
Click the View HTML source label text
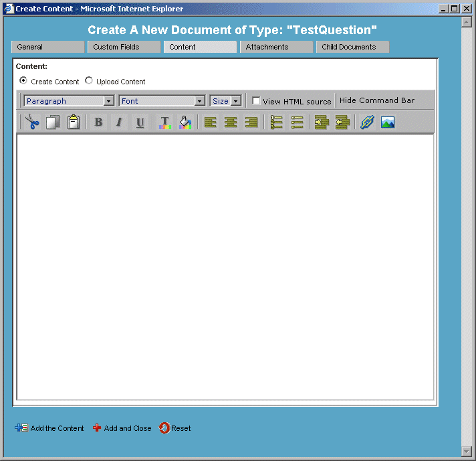click(x=297, y=102)
